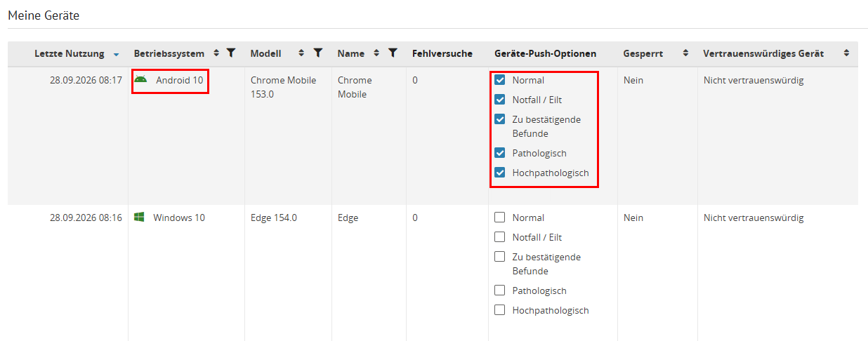Enable Zu bestätigende Befunde for Windows device
The height and width of the screenshot is (341, 868).
(x=500, y=257)
